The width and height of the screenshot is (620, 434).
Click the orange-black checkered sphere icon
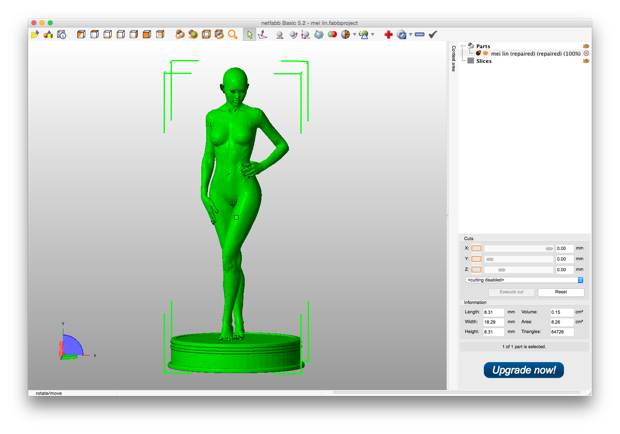[345, 35]
